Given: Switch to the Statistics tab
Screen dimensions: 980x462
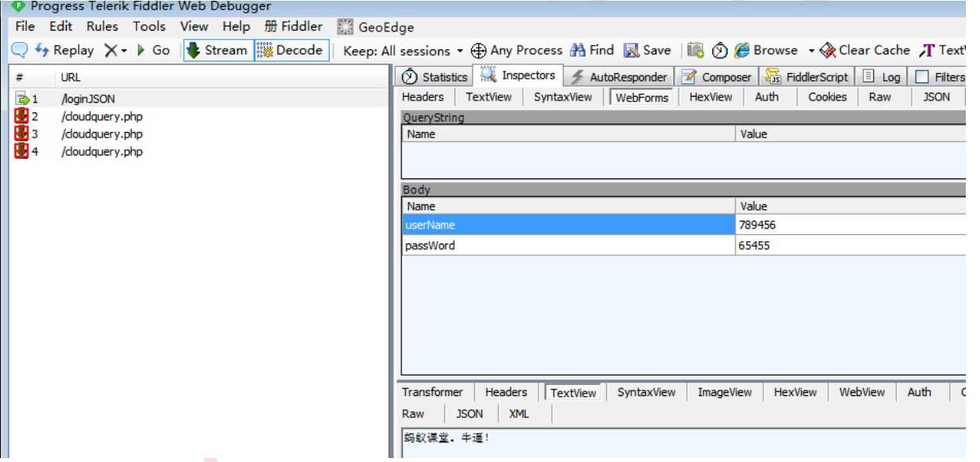Looking at the screenshot, I should click(435, 76).
